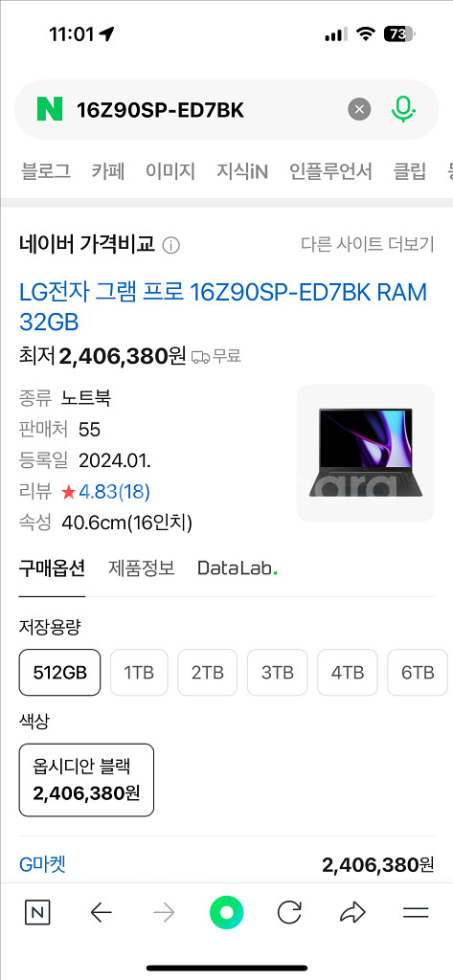453x980 pixels.
Task: Open the DataLab tab
Action: (x=238, y=568)
